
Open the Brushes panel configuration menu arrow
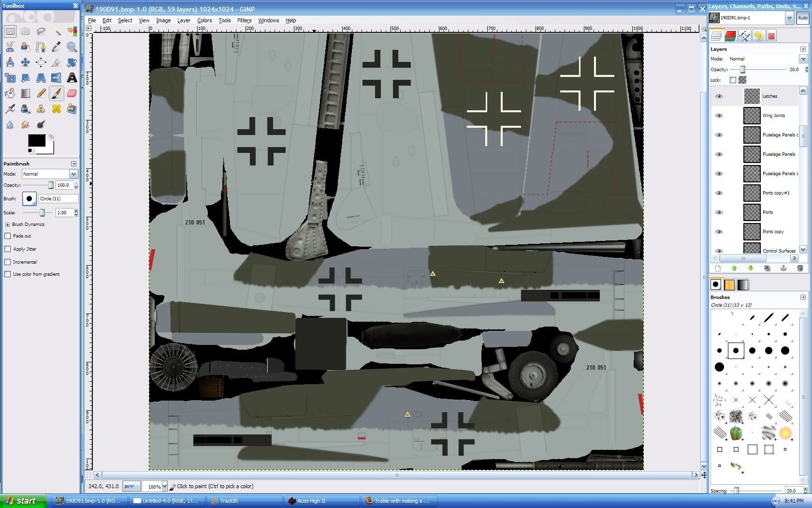[x=803, y=297]
